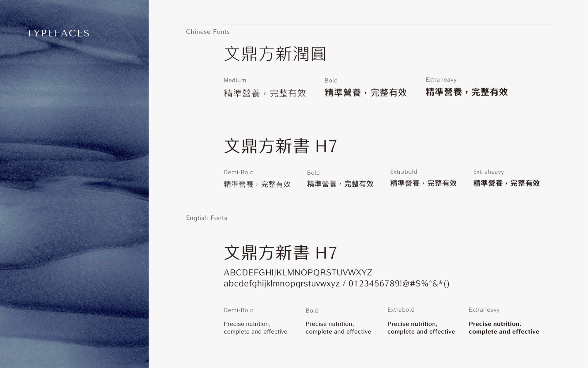
Task: Click the Chinese Extrabold weight label
Action: [x=403, y=172]
